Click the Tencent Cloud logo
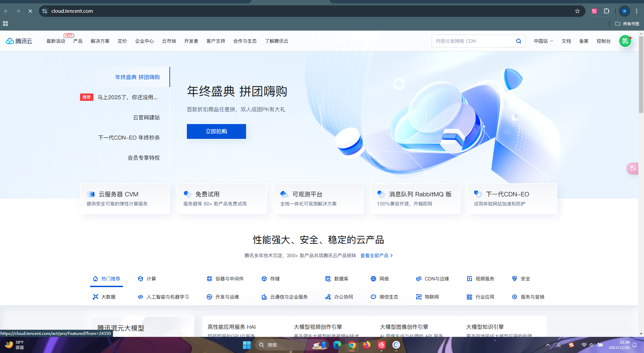Image resolution: width=644 pixels, height=353 pixels. (19, 41)
